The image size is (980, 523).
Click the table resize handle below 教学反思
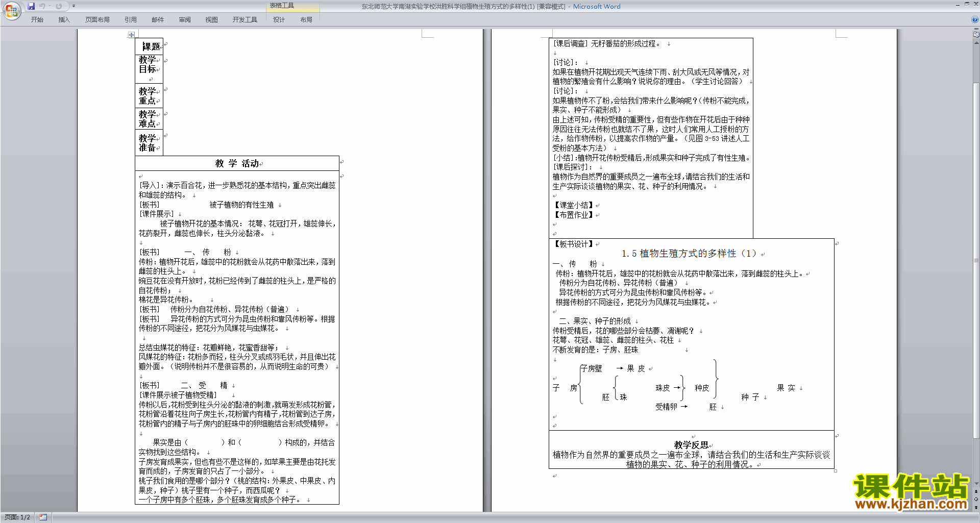click(x=836, y=471)
